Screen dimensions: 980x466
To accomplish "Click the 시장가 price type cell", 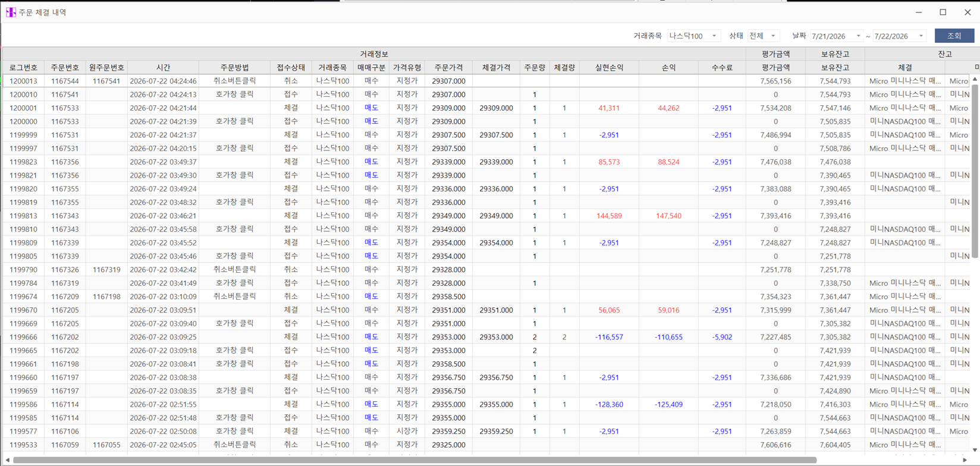I will (x=407, y=432).
